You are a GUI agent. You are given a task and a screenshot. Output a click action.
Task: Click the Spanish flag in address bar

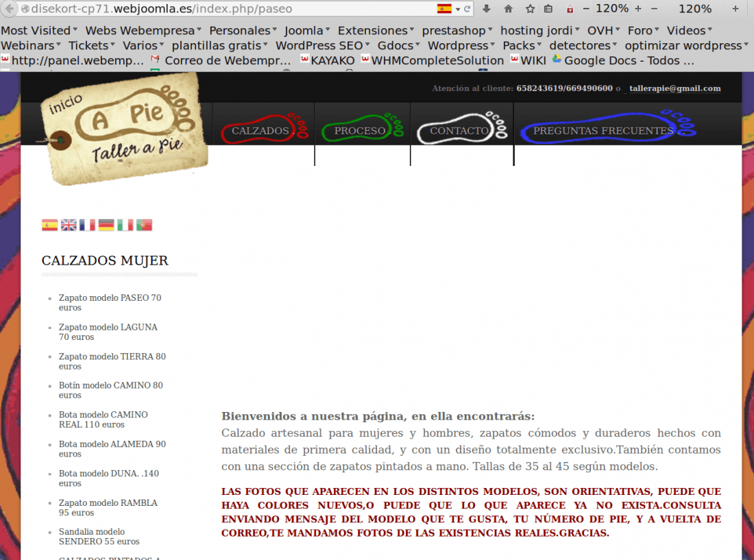(444, 9)
